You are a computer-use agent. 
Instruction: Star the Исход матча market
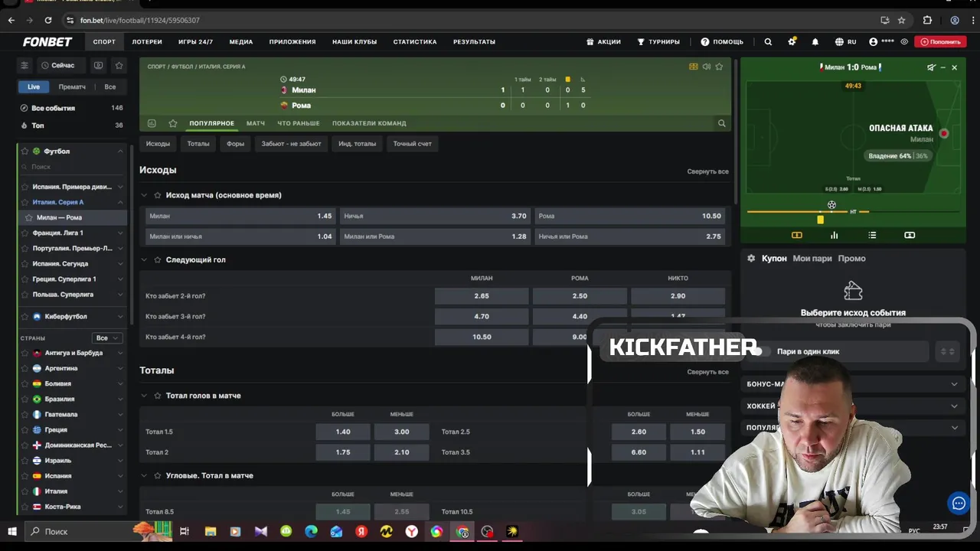tap(158, 195)
